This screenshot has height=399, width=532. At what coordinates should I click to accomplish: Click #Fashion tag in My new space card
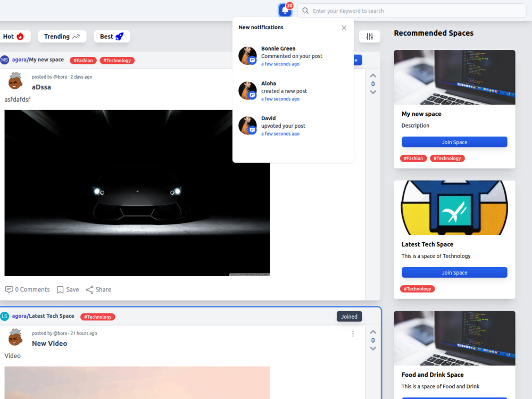coord(413,159)
